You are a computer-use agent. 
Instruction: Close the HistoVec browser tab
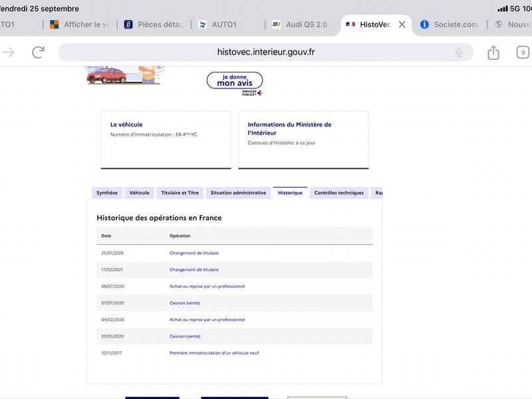[x=402, y=25]
